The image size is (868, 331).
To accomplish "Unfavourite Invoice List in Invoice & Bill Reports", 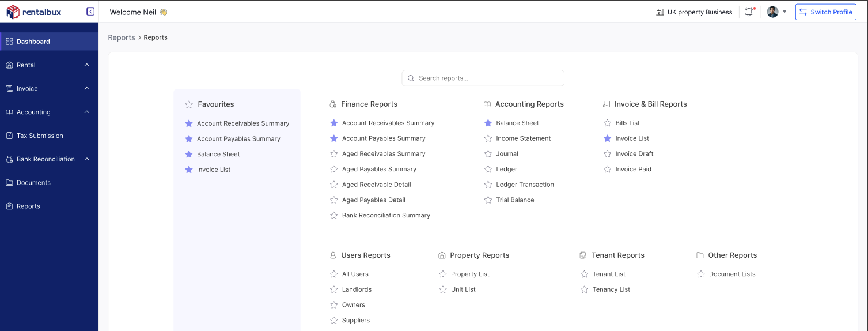I will [607, 138].
